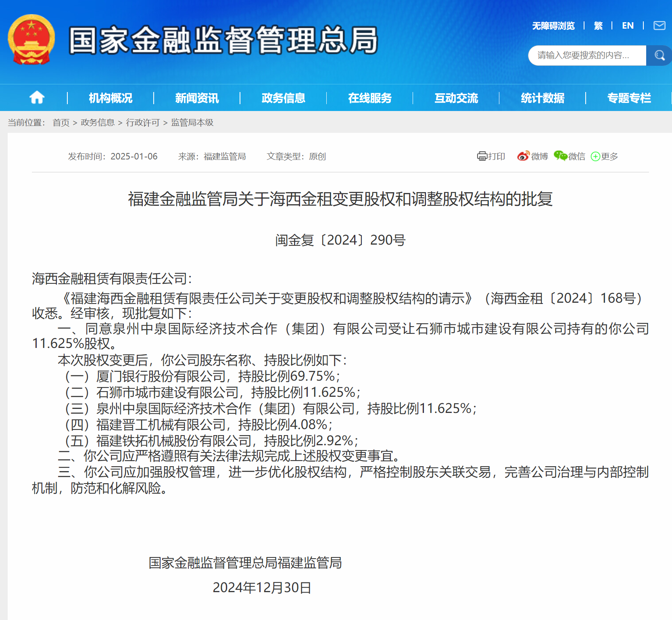Viewport: 672px width, 620px height.
Task: Click the mail envelope icon
Action: 659,26
